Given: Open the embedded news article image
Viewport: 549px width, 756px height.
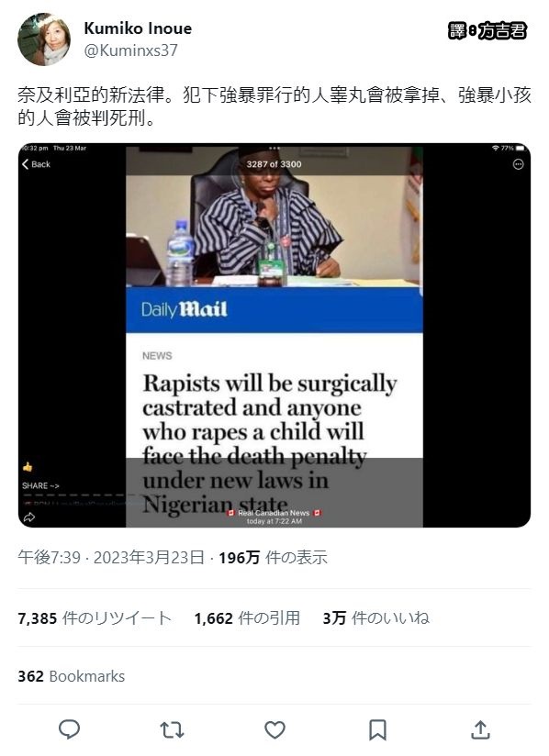Looking at the screenshot, I should click(274, 335).
